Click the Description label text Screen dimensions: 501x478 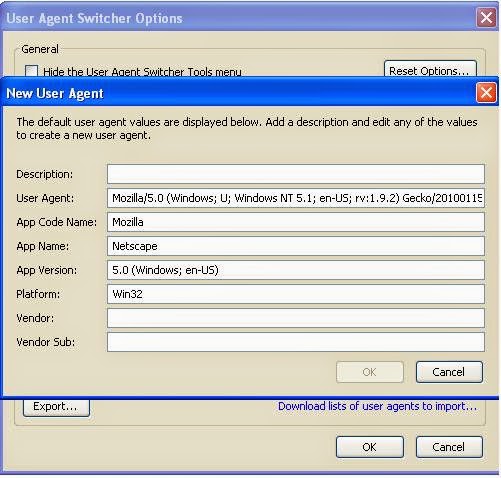pyautogui.click(x=44, y=174)
